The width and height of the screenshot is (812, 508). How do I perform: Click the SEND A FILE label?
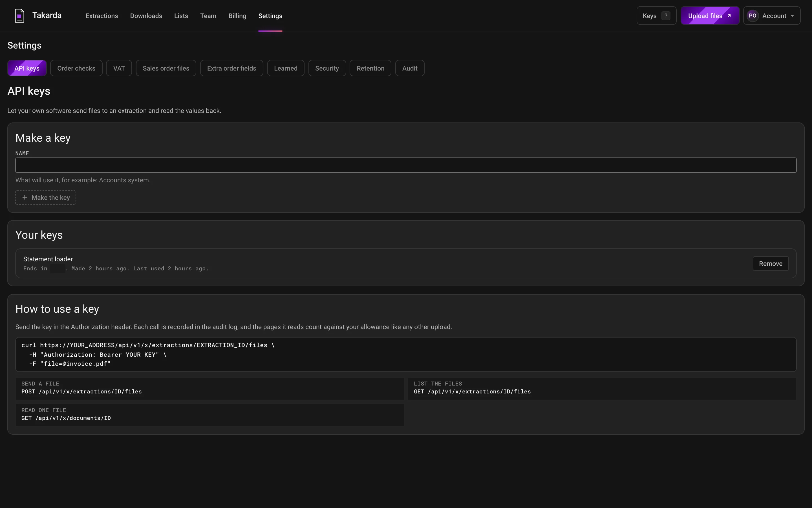(40, 384)
